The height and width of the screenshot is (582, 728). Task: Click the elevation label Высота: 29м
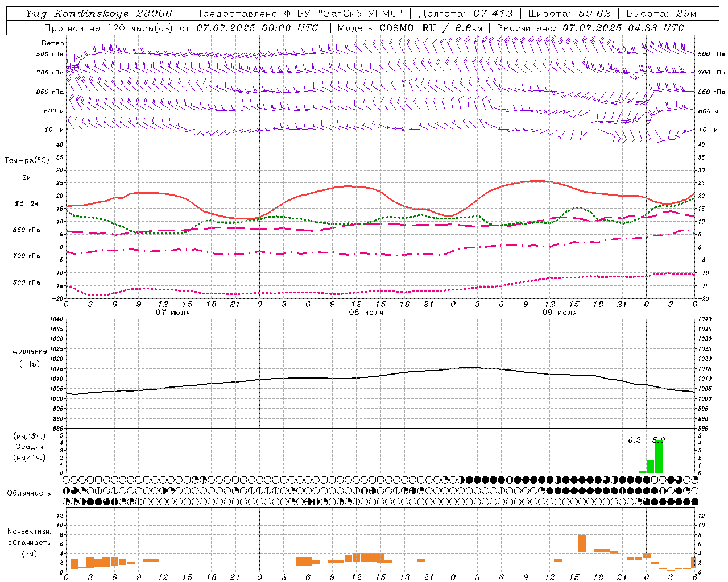(x=661, y=14)
